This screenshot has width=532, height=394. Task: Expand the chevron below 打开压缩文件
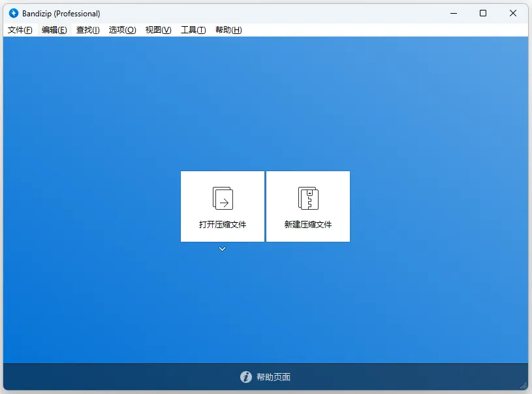tap(222, 249)
